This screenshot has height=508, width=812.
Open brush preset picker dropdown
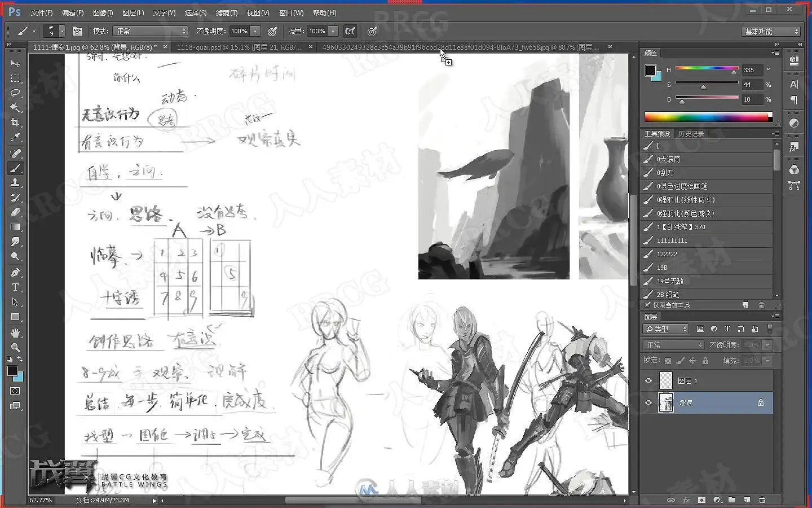tap(62, 31)
